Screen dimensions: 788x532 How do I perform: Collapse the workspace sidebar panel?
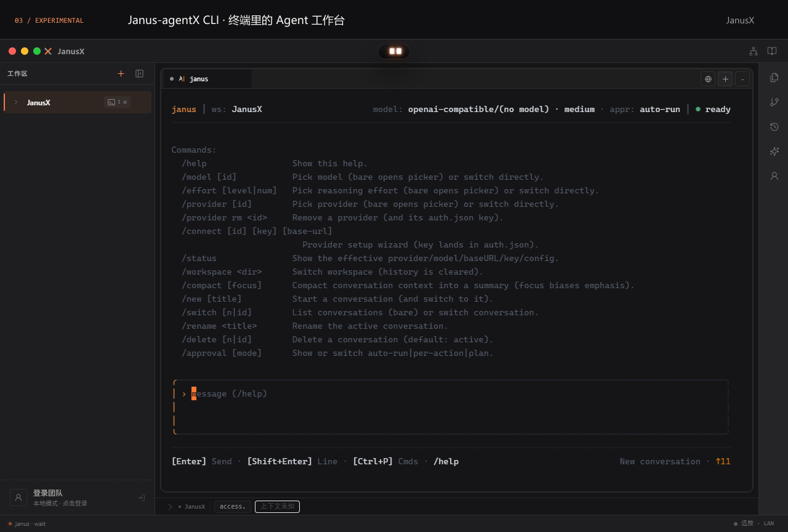click(140, 74)
